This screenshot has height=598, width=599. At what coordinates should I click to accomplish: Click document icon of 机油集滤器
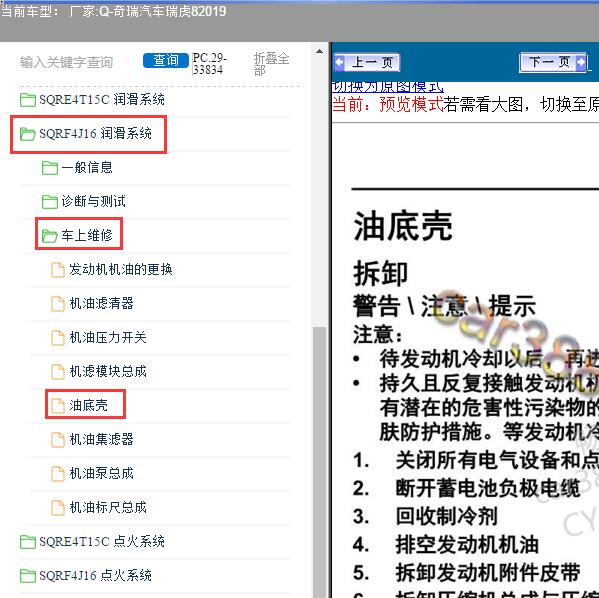(58, 440)
